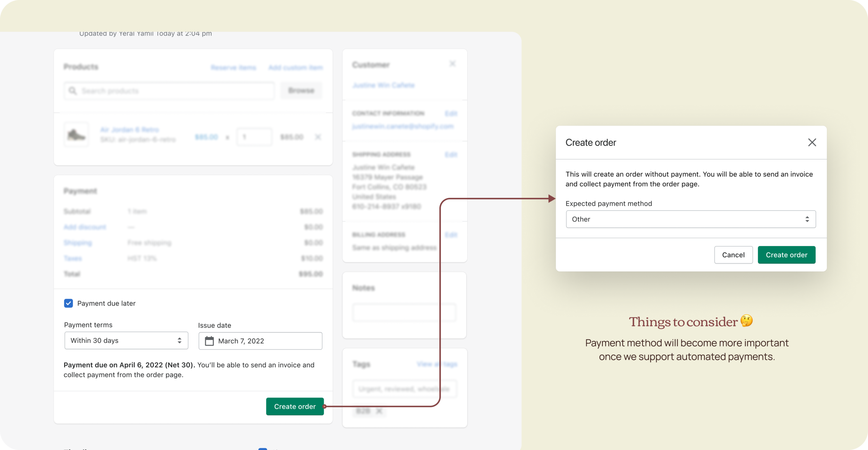Click View all tags in the Tags panel

pos(437,364)
